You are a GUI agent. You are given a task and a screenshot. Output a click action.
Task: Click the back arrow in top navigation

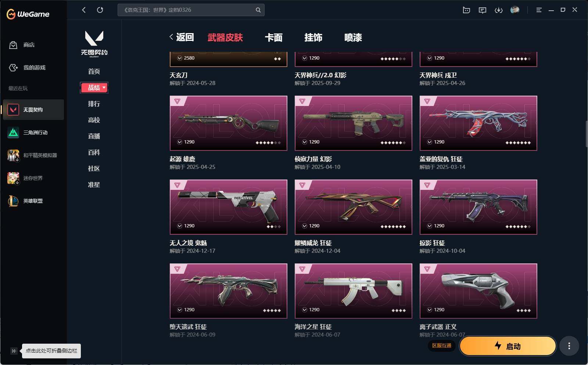tap(84, 10)
